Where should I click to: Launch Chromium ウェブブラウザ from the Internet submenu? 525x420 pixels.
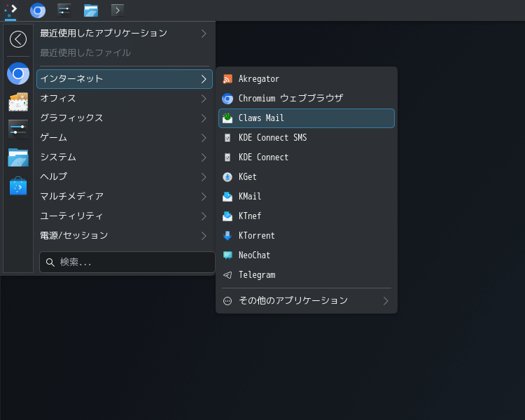pos(290,99)
